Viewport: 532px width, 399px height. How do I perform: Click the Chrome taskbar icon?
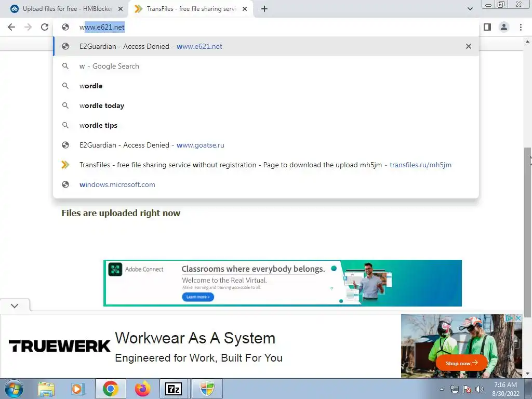(x=110, y=389)
